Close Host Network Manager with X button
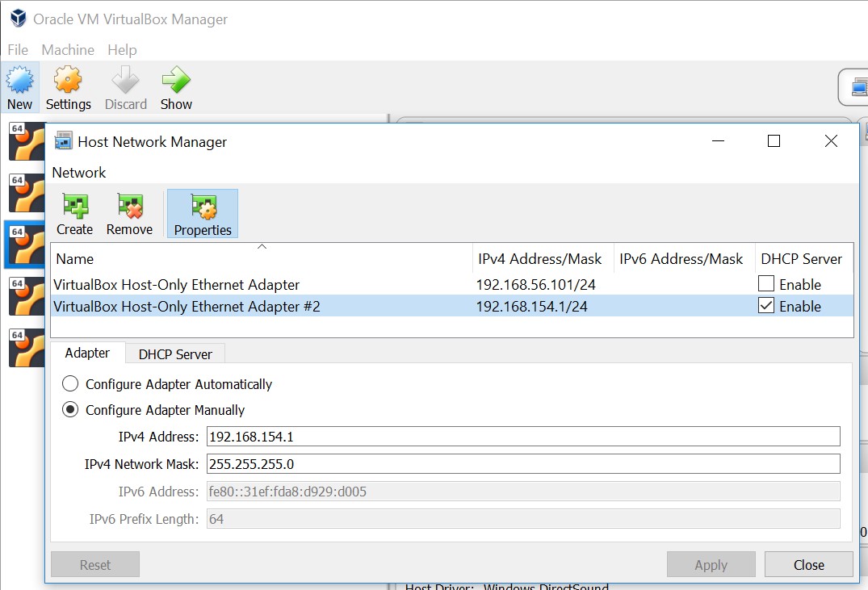 (x=831, y=141)
